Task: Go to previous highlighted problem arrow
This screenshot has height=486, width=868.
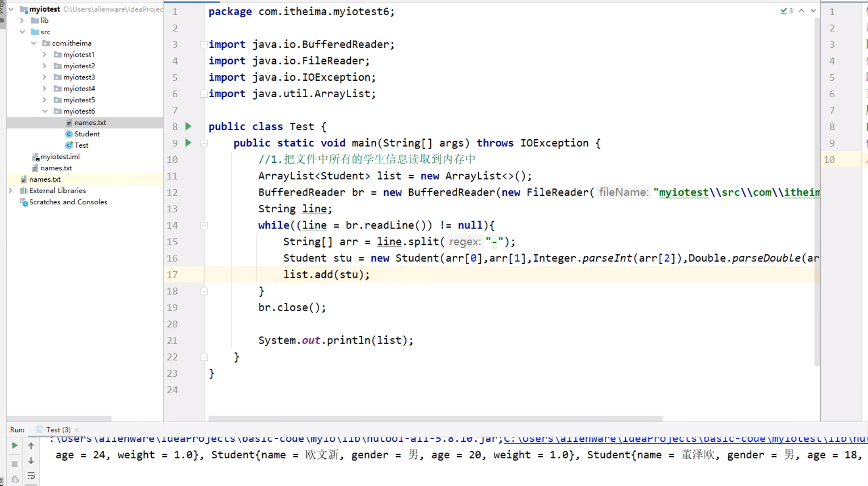Action: pyautogui.click(x=802, y=11)
